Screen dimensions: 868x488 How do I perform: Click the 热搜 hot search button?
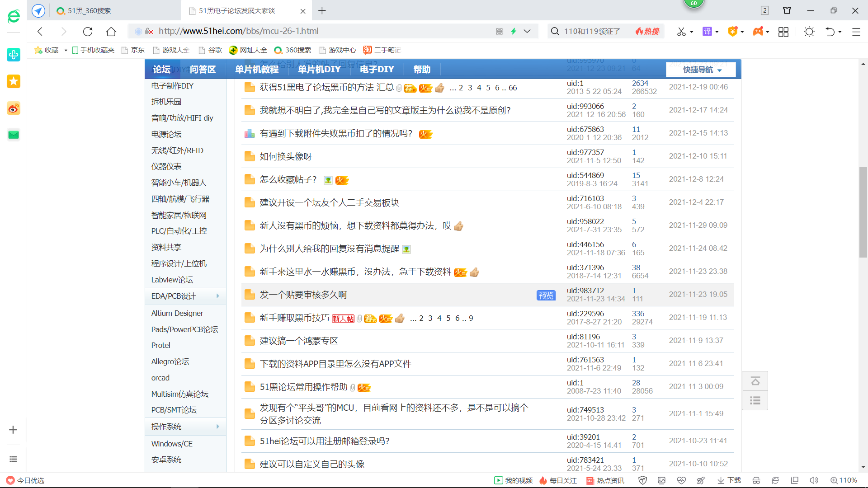[647, 31]
